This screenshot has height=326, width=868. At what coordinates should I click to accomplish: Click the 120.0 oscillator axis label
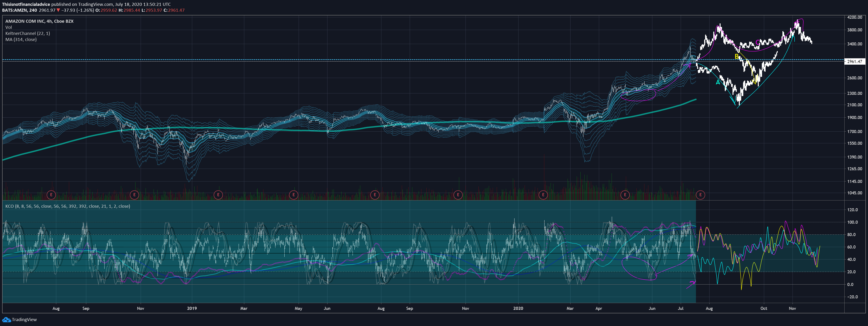(x=853, y=209)
